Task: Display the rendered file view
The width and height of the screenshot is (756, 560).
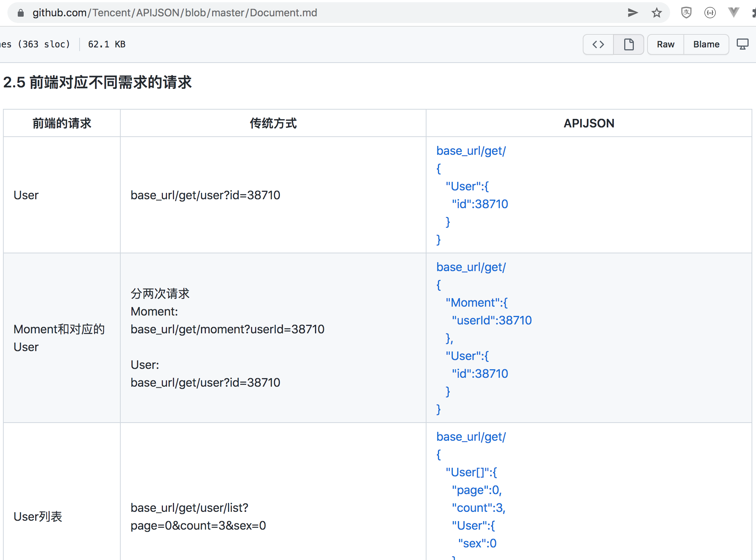Action: coord(629,44)
